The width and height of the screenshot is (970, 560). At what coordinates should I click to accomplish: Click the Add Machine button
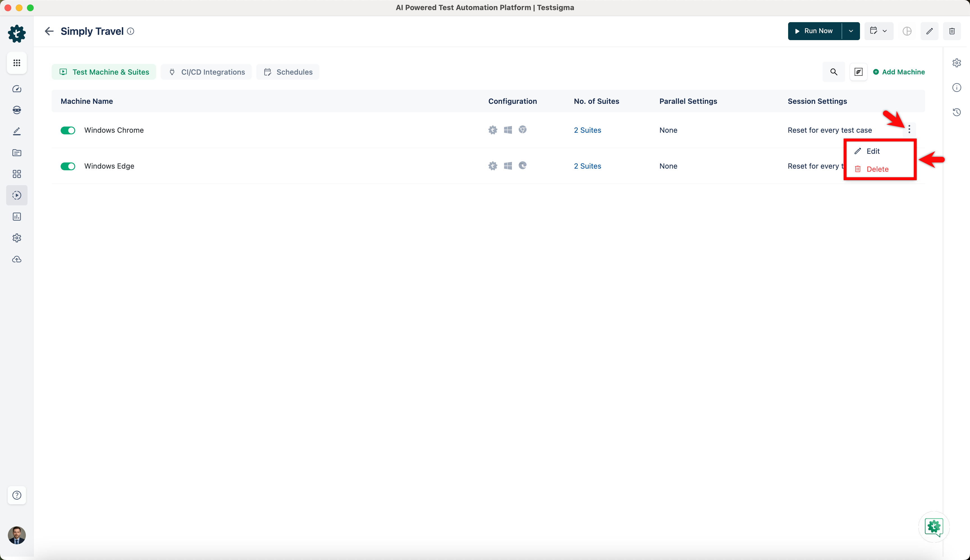point(898,72)
